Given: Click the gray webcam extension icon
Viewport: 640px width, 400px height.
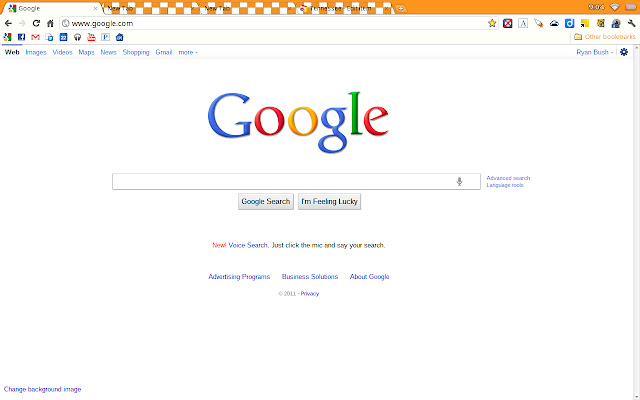Looking at the screenshot, I should [x=616, y=23].
